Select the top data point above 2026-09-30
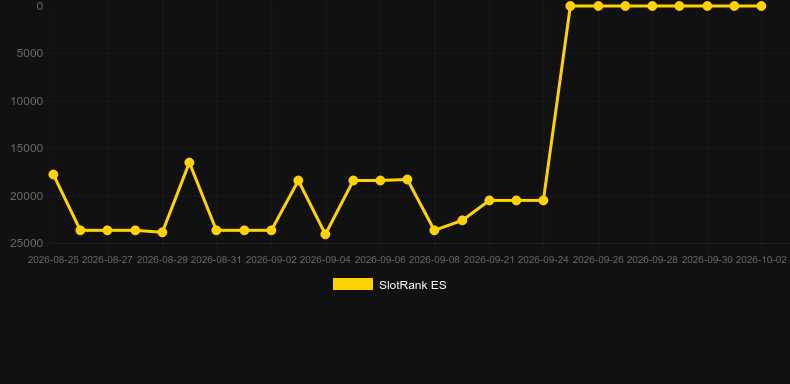790x384 pixels. click(x=707, y=6)
